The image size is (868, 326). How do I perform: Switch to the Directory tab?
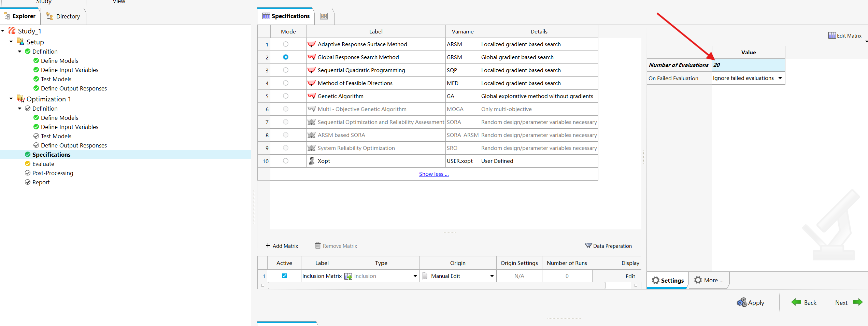click(64, 16)
